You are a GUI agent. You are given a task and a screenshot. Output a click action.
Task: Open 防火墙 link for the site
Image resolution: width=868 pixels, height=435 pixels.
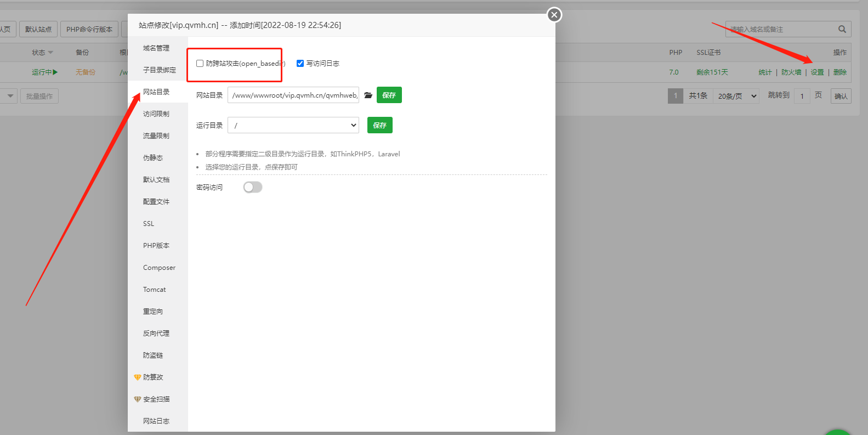[x=791, y=72]
